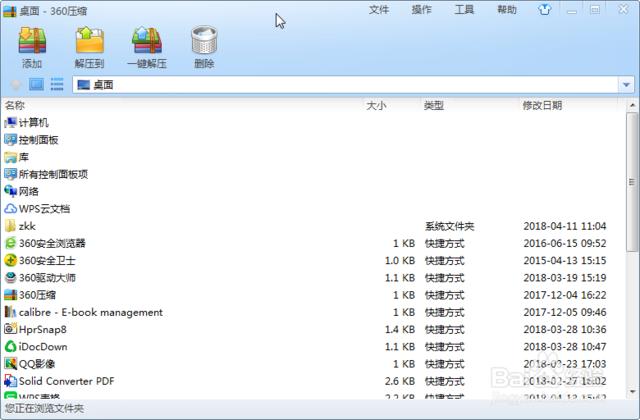Select the calibre E-book management icon
The height and width of the screenshot is (420, 640).
click(x=10, y=312)
